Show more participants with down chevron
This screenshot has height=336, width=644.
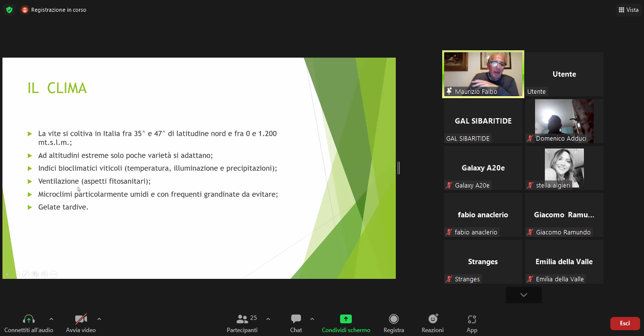pos(524,295)
